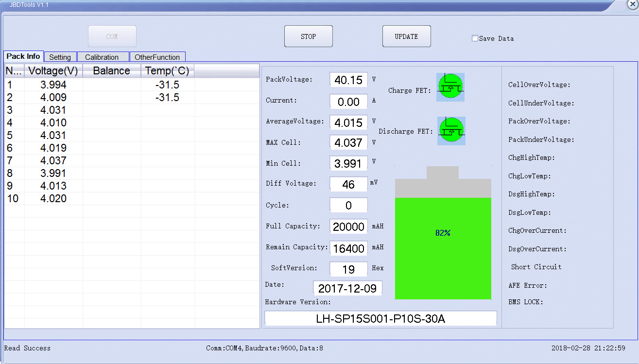Click the ChgHighTemp status label
This screenshot has width=639, height=364.
point(532,158)
